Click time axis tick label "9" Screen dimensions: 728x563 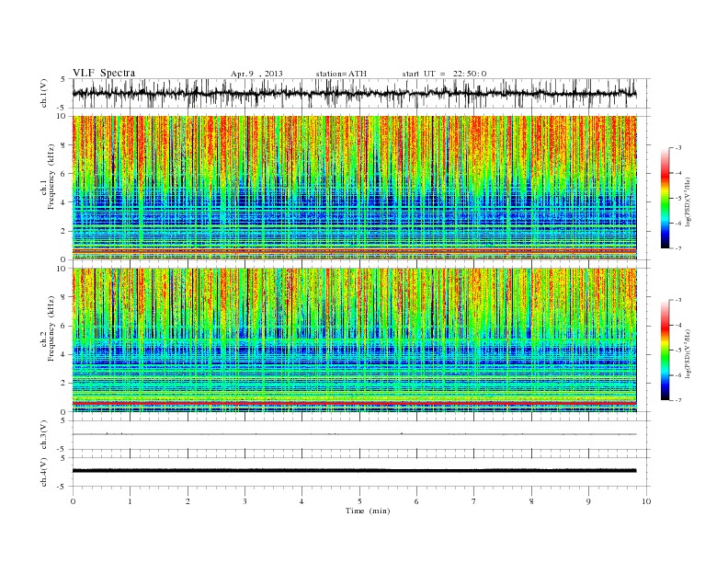[x=588, y=501]
